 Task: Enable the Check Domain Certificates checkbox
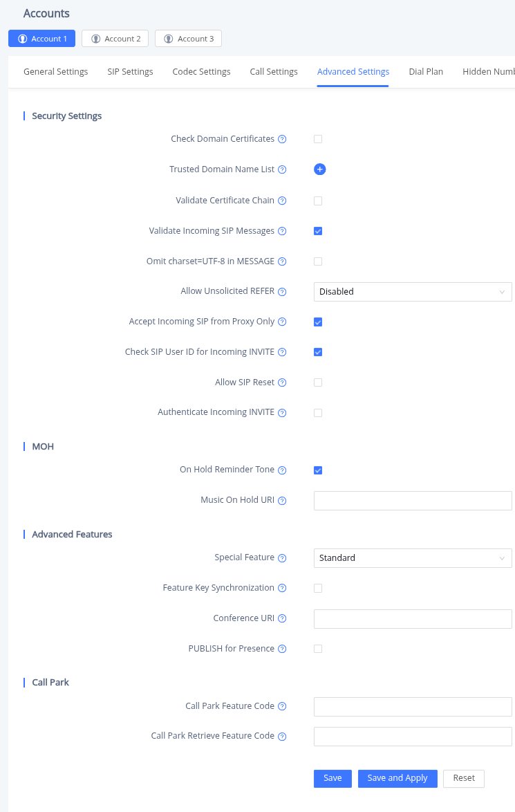point(318,139)
